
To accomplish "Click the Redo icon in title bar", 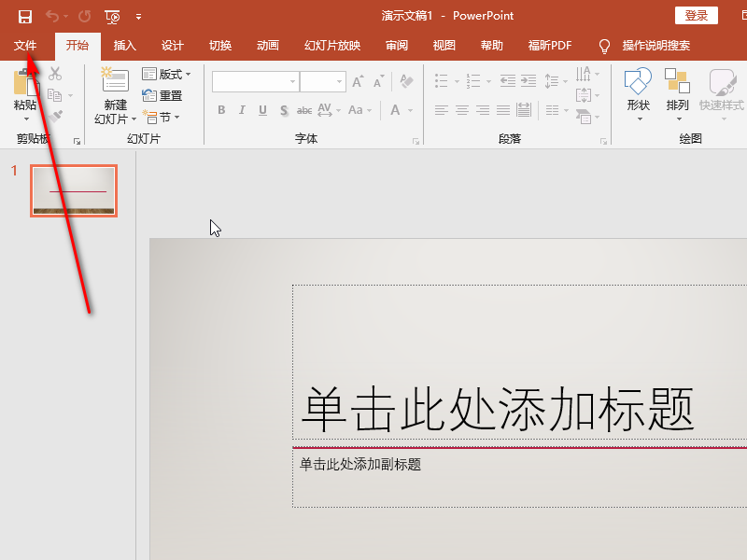I will [85, 17].
